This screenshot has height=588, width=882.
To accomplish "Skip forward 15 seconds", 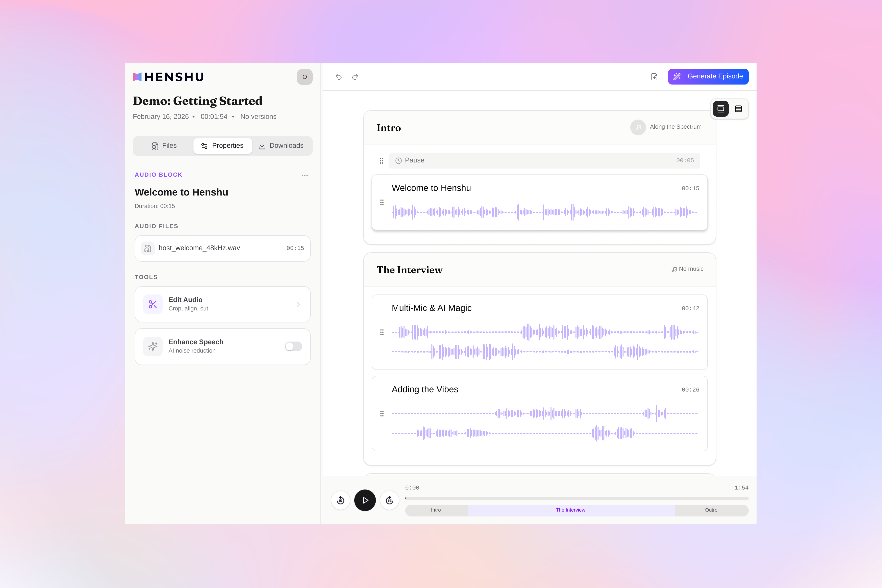I will point(390,500).
